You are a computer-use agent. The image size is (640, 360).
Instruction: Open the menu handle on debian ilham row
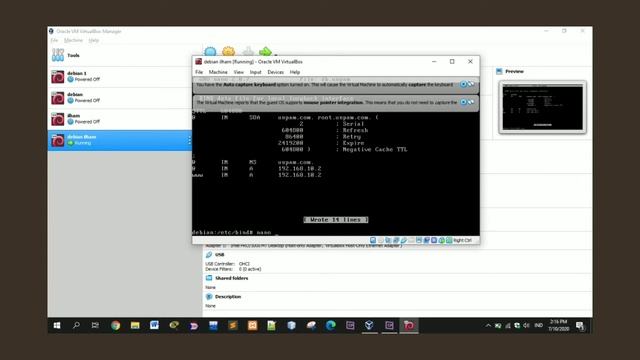189,140
